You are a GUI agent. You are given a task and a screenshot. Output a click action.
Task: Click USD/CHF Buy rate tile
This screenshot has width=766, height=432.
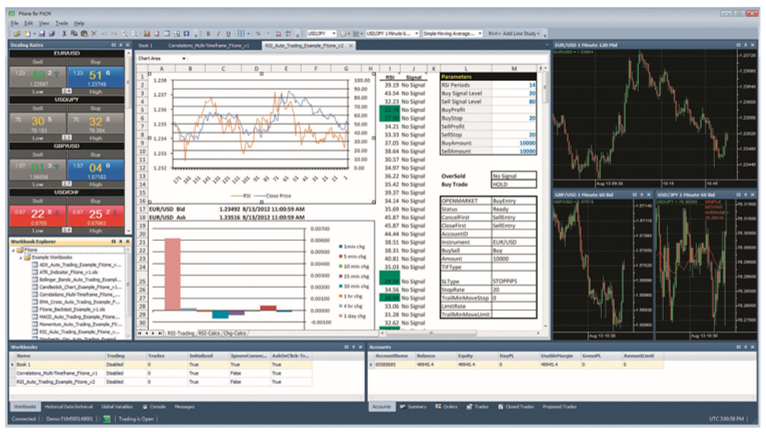pyautogui.click(x=95, y=216)
